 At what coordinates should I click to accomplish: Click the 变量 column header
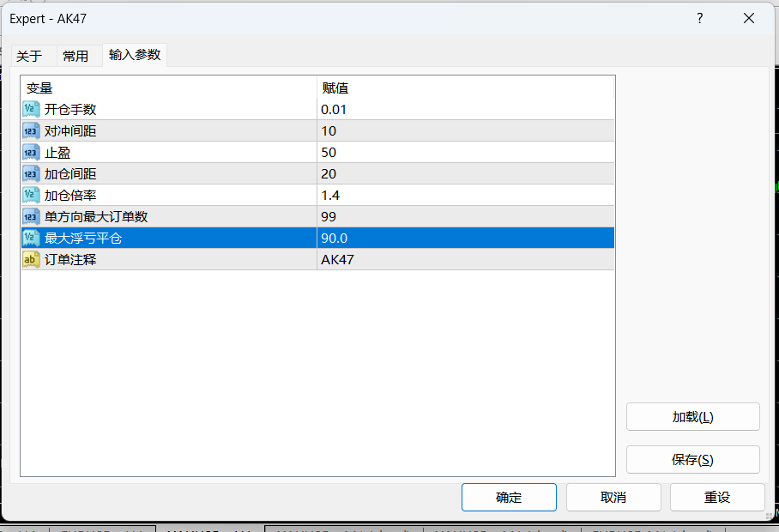[169, 88]
